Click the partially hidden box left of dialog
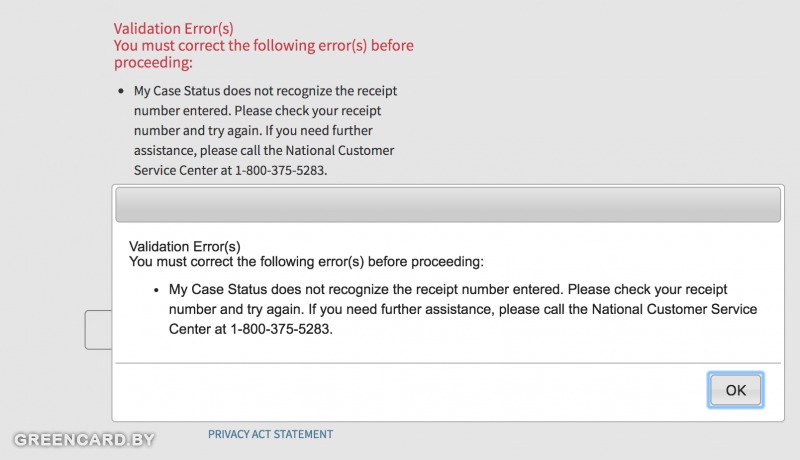The height and width of the screenshot is (460, 800). (97, 330)
